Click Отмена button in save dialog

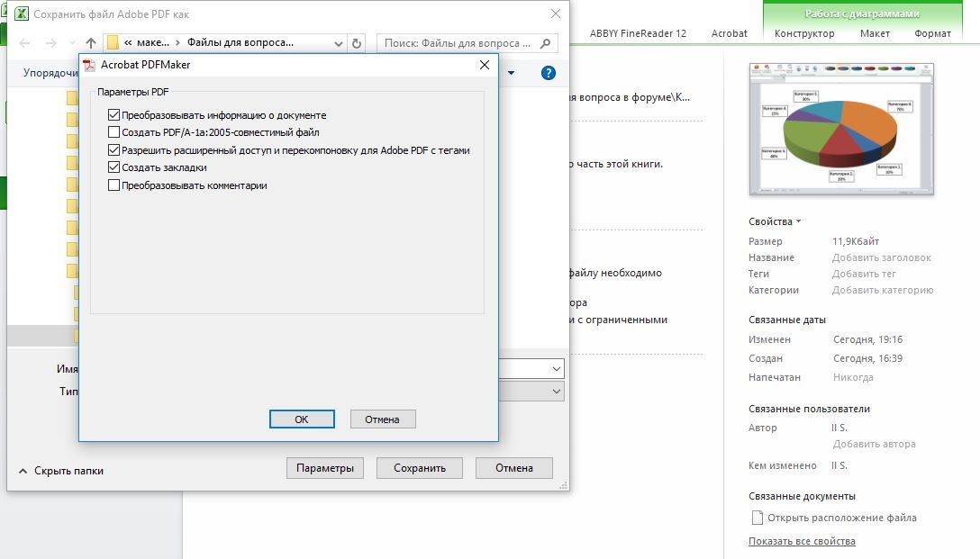(513, 468)
